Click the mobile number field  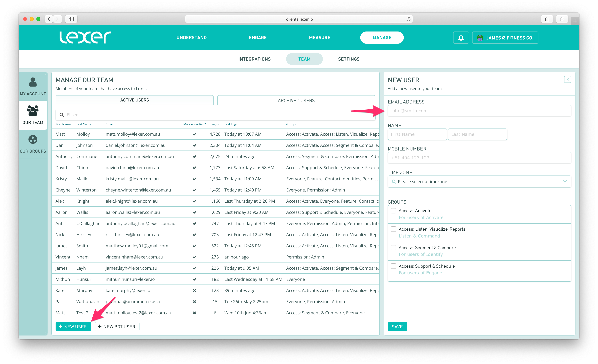click(479, 158)
